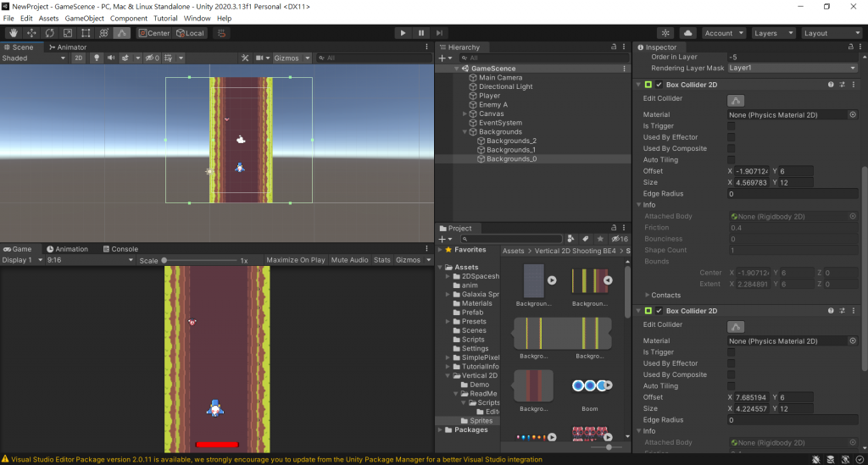This screenshot has height=465, width=868.
Task: Select the Move tool
Action: click(31, 33)
